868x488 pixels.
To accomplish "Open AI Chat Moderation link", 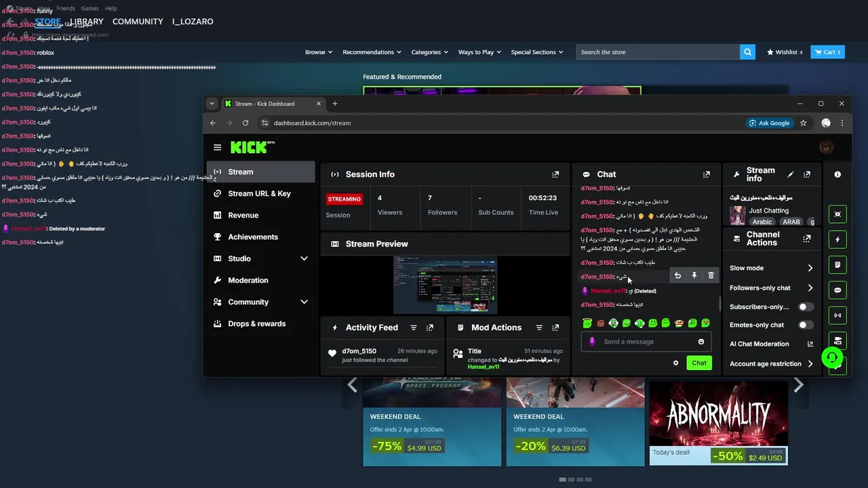I will 772,344.
